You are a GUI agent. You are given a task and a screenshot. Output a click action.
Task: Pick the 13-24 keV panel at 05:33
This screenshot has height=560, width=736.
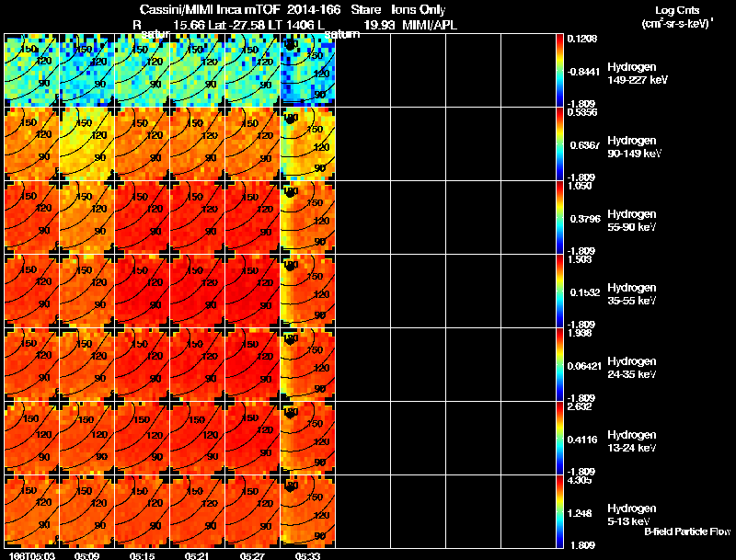307,438
